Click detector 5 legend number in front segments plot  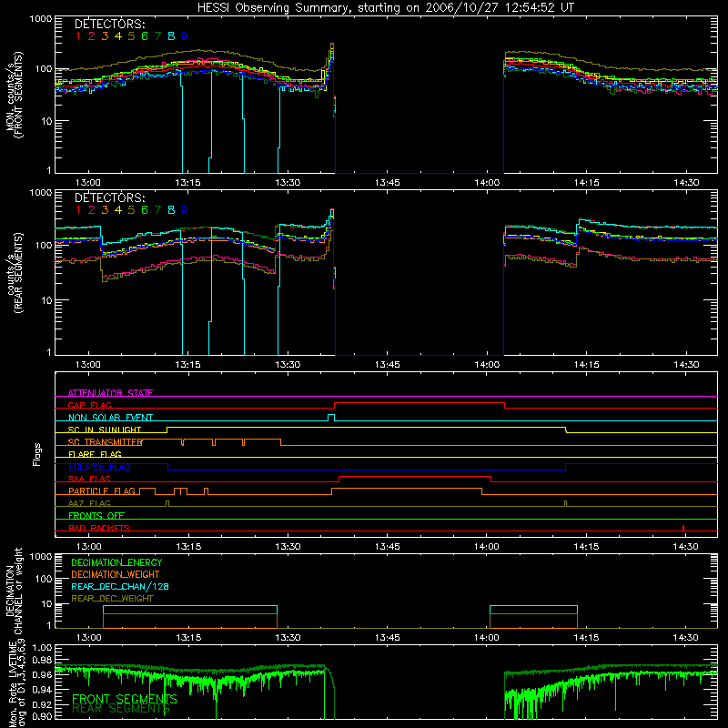(131, 35)
